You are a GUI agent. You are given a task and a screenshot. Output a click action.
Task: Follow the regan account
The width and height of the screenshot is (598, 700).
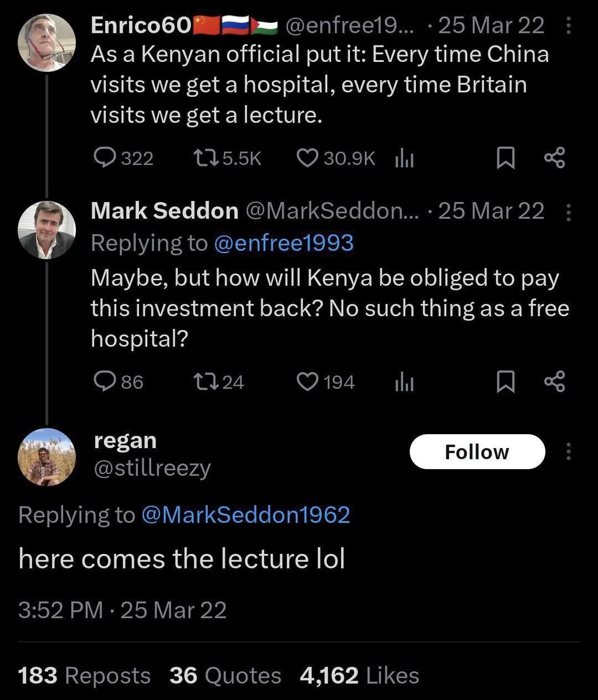(477, 452)
